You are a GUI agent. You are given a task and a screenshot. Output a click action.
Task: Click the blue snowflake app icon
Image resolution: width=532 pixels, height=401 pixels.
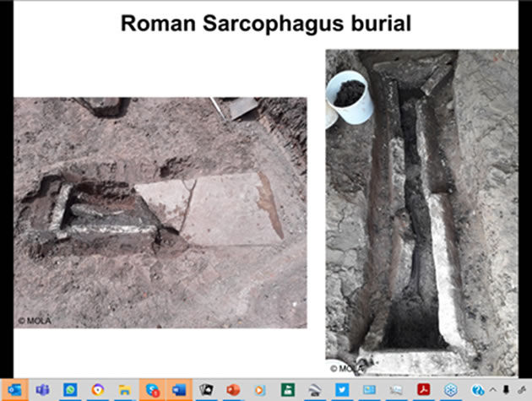tap(452, 389)
